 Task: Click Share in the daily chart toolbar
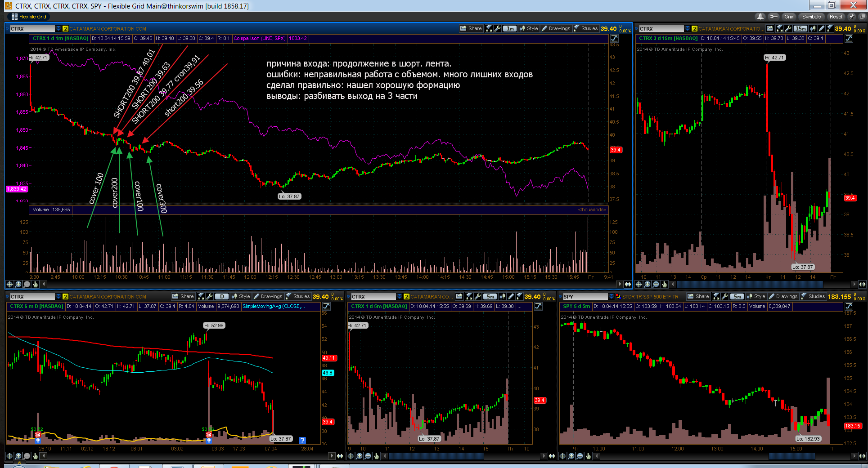[183, 296]
